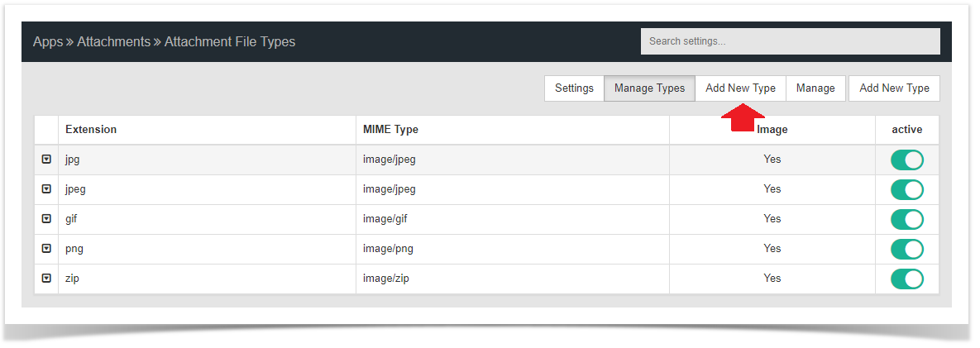980x348 pixels.
Task: Open the jpeg row action menu icon
Action: [46, 188]
